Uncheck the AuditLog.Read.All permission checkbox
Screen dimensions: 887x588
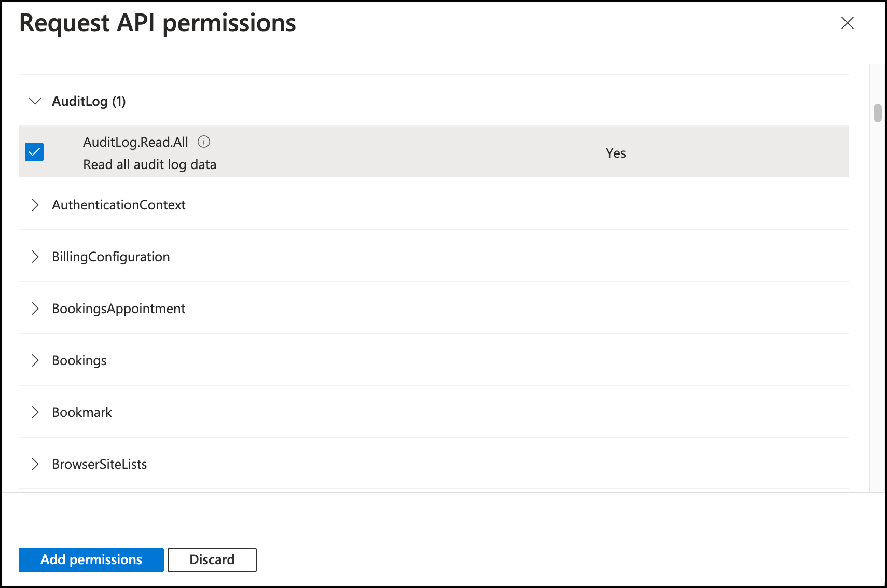pos(34,152)
